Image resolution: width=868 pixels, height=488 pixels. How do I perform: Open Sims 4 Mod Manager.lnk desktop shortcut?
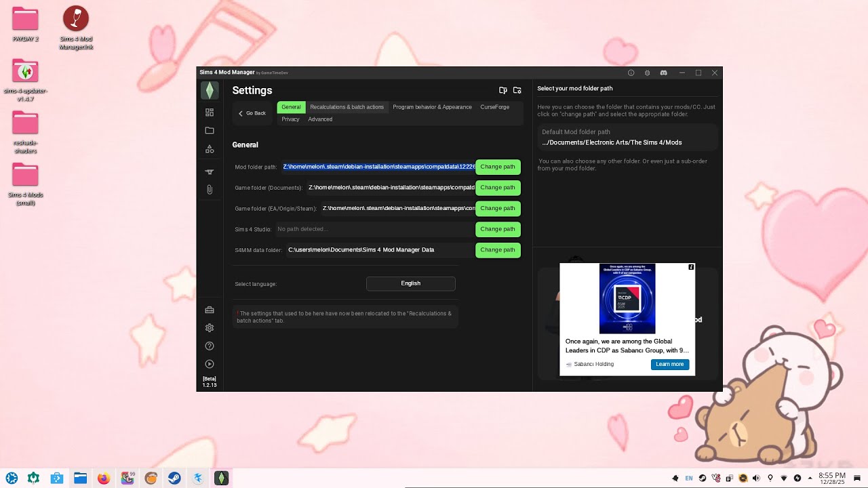[75, 28]
